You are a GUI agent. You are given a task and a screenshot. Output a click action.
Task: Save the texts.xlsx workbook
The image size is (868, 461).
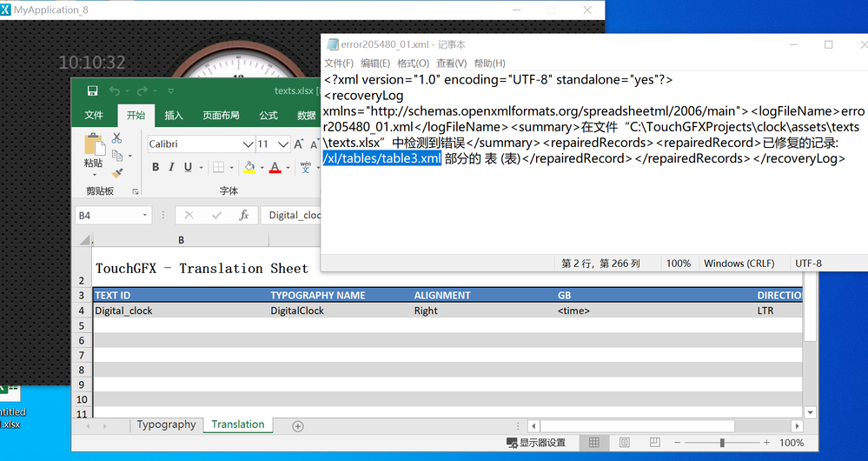click(92, 90)
